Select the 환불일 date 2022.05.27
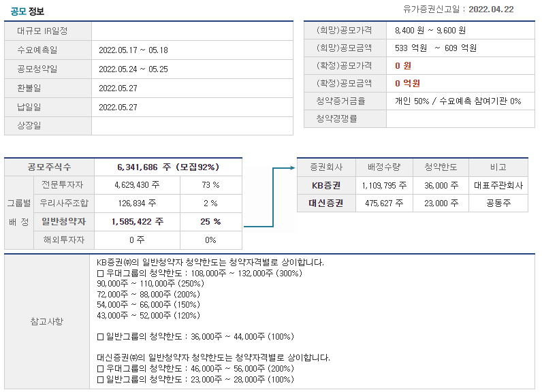This screenshot has width=542, height=392. coord(118,88)
